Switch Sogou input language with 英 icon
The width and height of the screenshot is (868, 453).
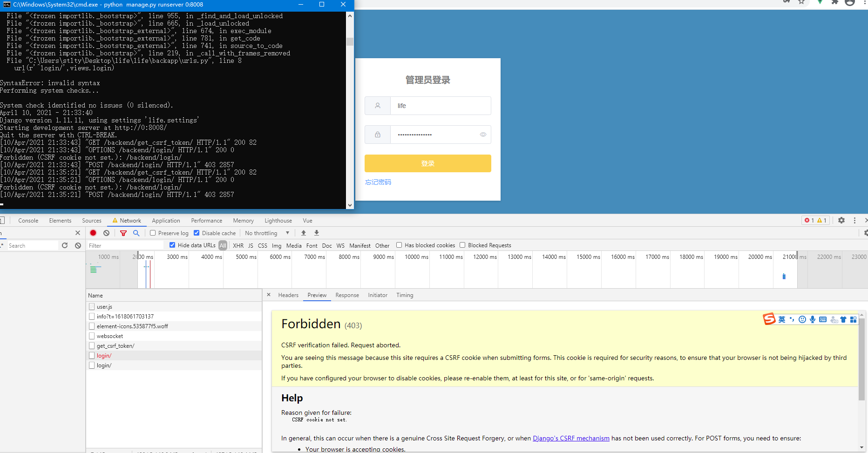coord(782,319)
